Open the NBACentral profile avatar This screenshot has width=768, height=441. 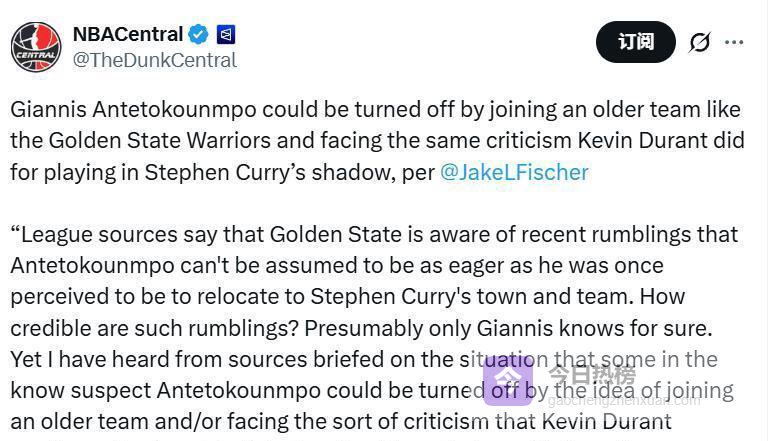click(36, 46)
